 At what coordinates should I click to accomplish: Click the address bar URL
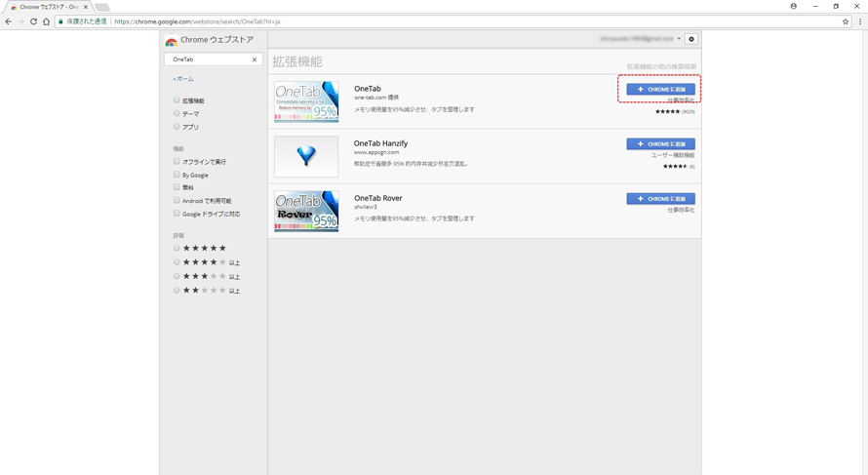(197, 21)
